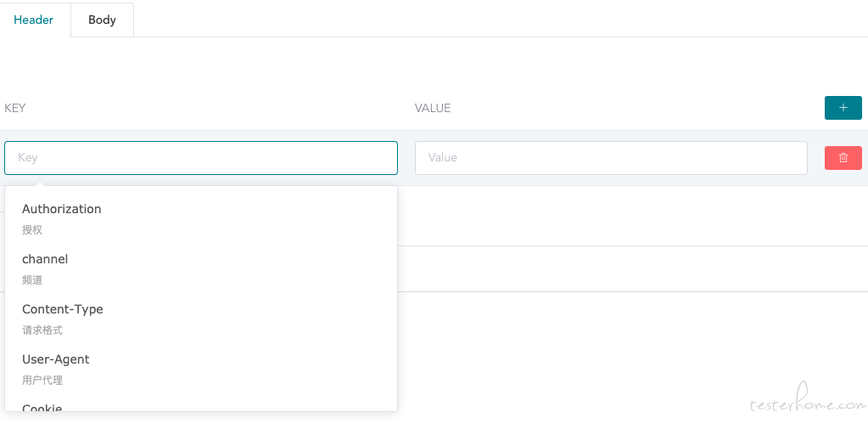Click the suggestion popup's small arrow pointer
Screen dimensions: 868x423
pyautogui.click(x=39, y=183)
